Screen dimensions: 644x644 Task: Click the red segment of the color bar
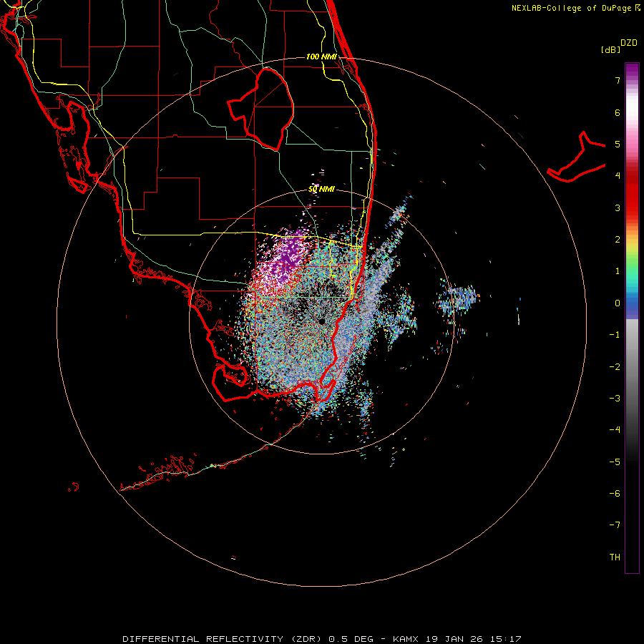tap(632, 197)
